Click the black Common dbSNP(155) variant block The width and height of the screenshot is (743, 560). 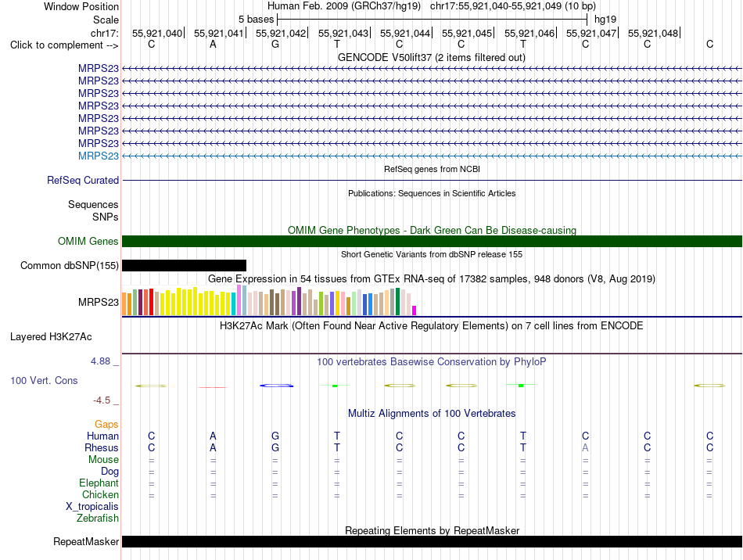pyautogui.click(x=184, y=265)
